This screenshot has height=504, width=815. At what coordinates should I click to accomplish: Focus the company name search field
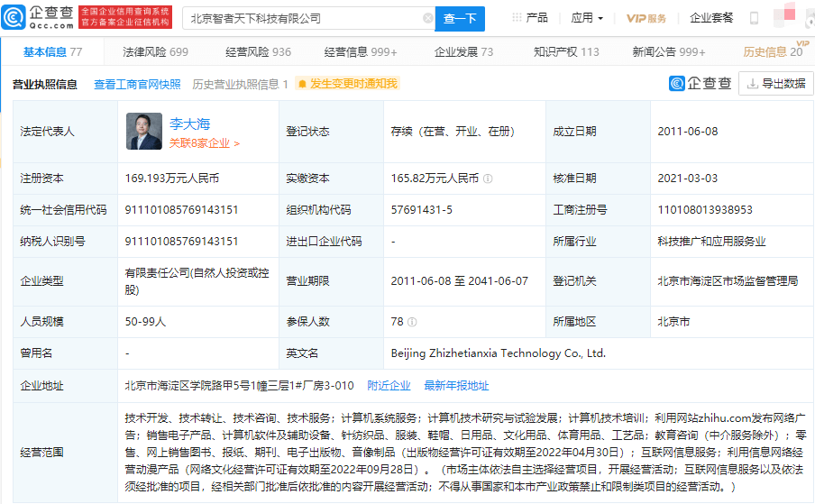302,18
